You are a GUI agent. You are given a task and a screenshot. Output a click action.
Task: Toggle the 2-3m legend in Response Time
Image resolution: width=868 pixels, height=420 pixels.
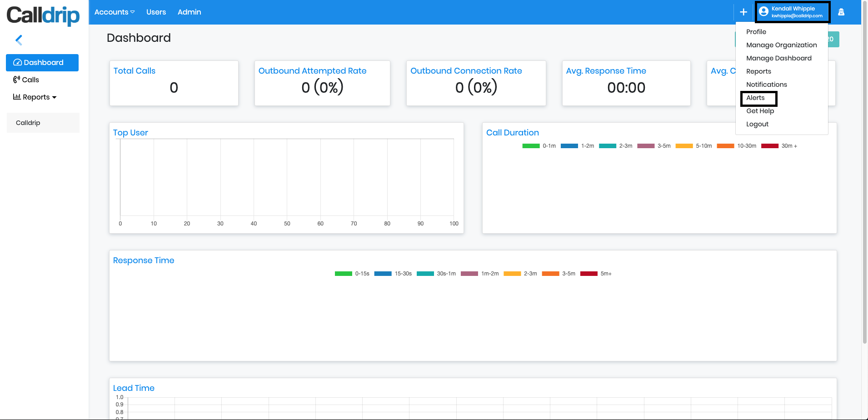520,274
